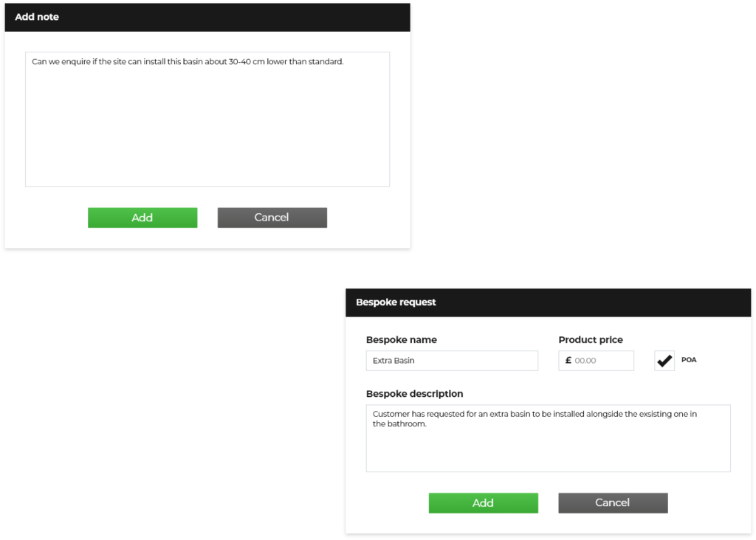Click the 00.00 price placeholder

coord(585,361)
